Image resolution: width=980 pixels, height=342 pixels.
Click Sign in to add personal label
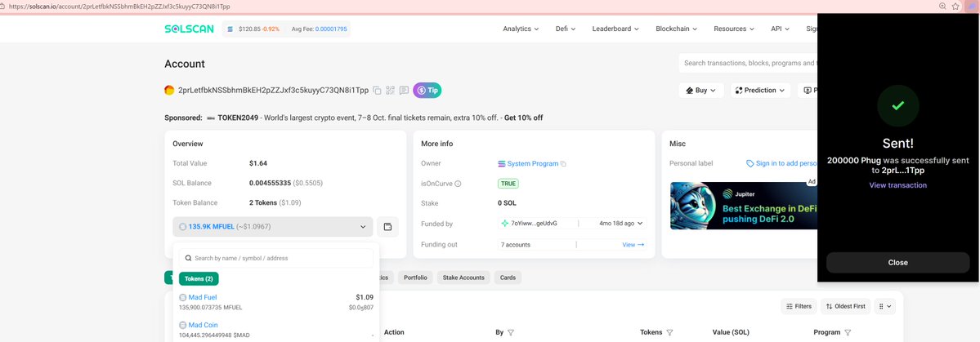(782, 163)
